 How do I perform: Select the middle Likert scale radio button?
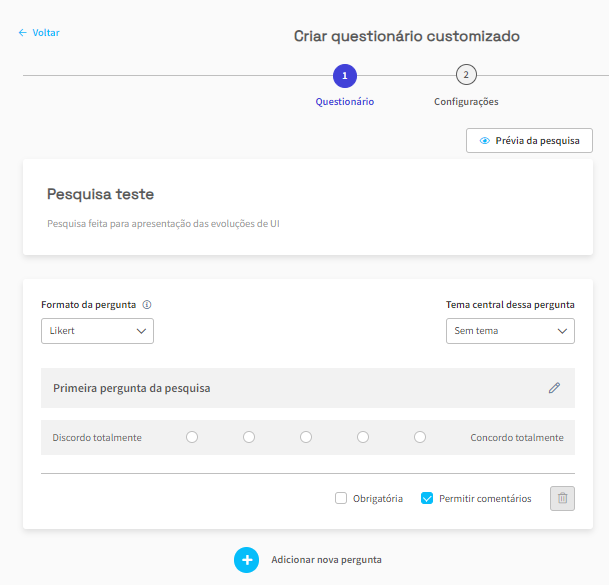click(x=306, y=437)
